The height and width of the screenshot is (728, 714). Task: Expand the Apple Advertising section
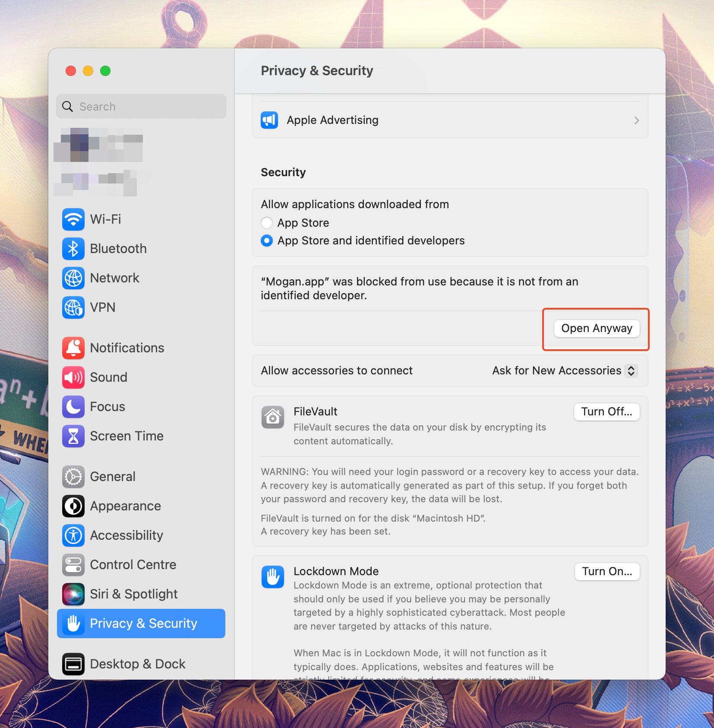tap(636, 120)
